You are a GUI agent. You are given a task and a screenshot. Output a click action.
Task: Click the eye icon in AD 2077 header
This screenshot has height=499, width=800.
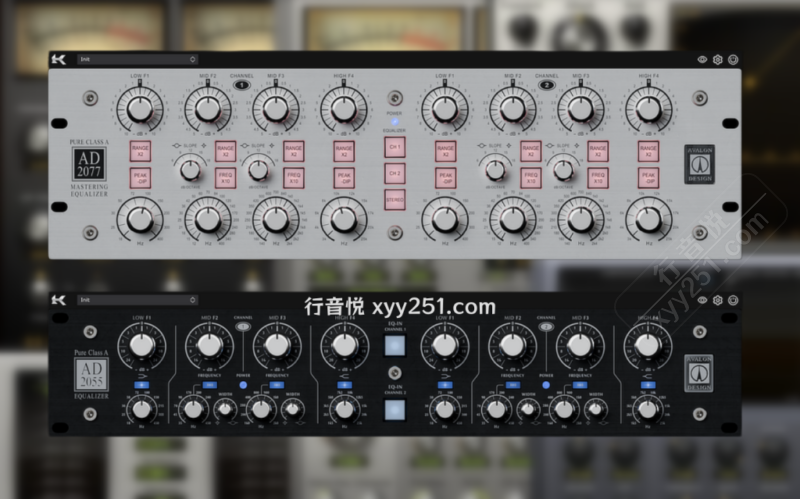click(x=703, y=60)
